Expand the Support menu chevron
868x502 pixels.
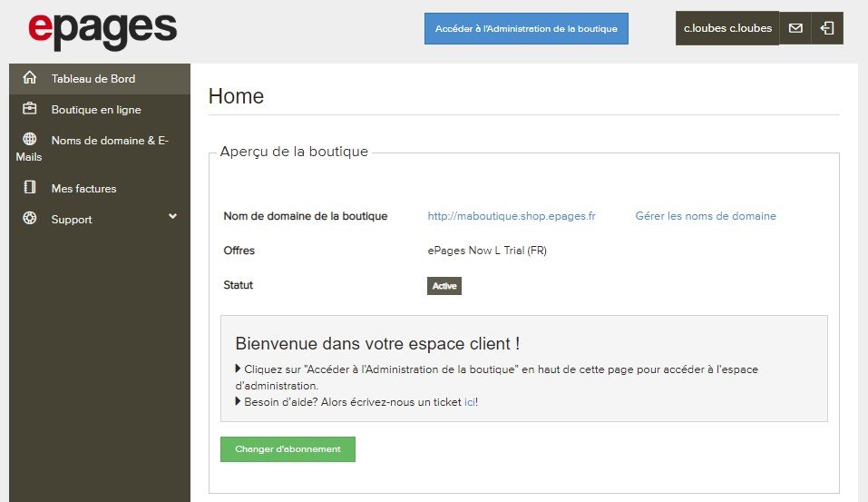point(172,217)
